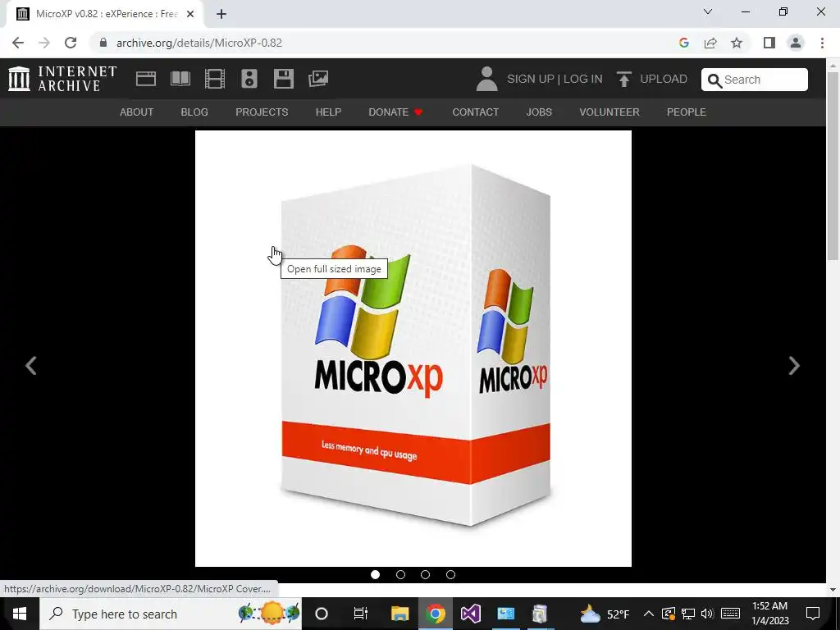840x630 pixels.
Task: Bookmark this page with the star icon
Action: [737, 43]
